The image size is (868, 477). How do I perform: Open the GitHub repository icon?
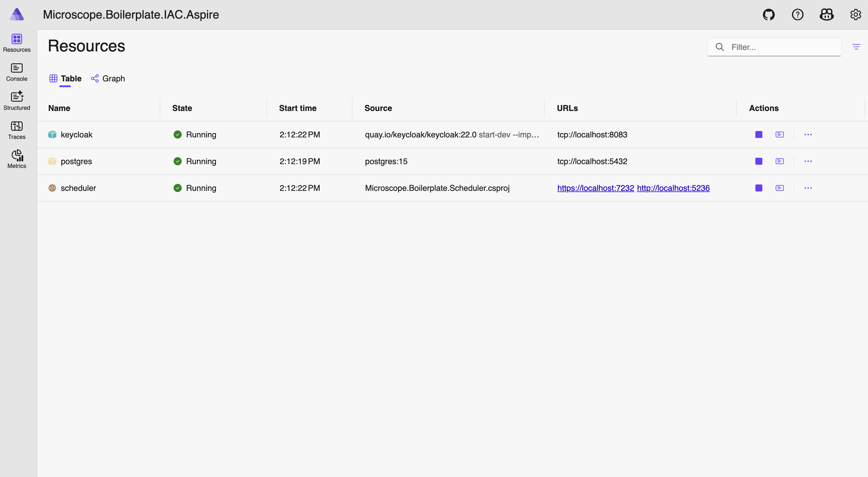point(769,15)
